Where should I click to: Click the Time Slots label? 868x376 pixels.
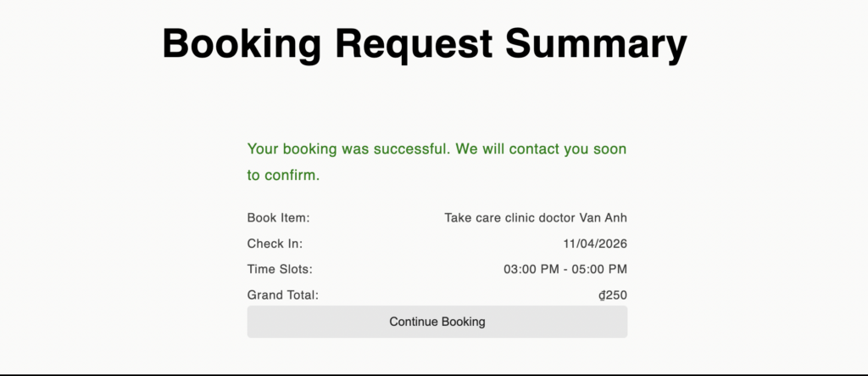tap(280, 270)
